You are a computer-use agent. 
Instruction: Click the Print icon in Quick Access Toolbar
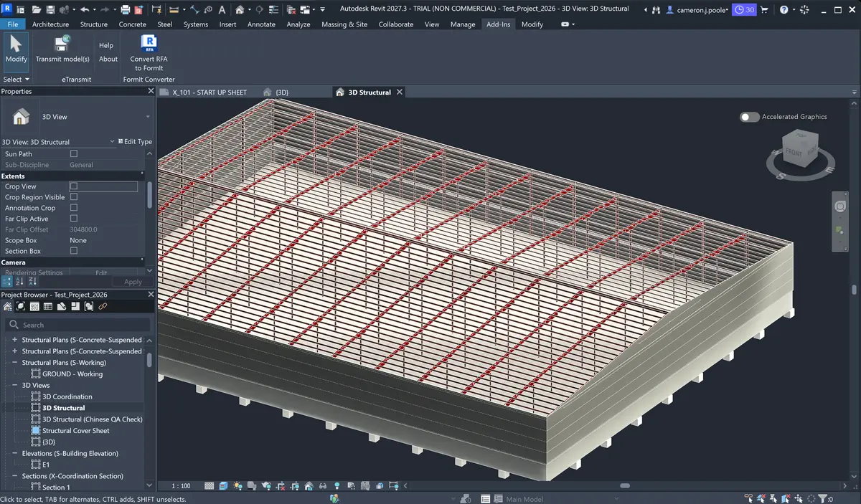click(x=125, y=9)
